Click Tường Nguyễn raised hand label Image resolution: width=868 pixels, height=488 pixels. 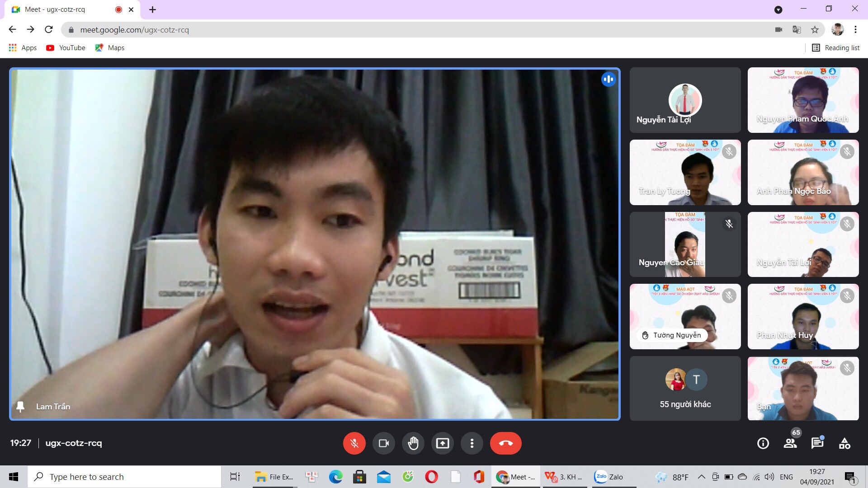(671, 335)
